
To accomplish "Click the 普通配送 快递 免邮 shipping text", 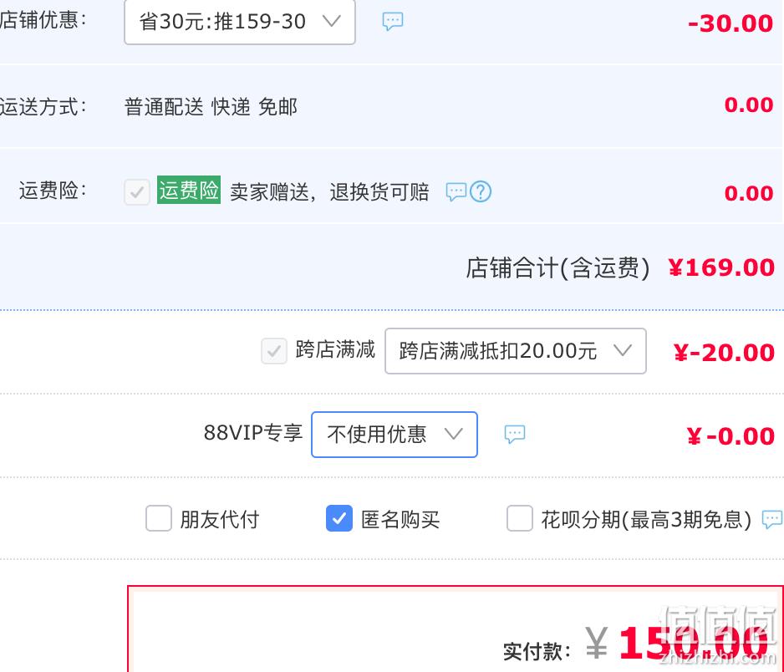I will (211, 106).
